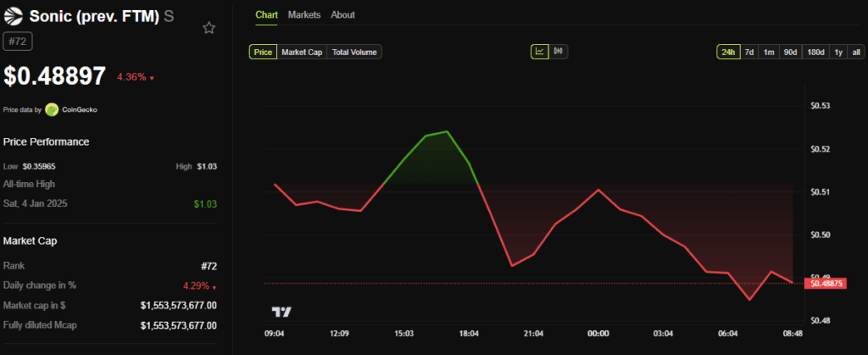
Task: Click the red arrow beside 4.36%
Action: 152,78
